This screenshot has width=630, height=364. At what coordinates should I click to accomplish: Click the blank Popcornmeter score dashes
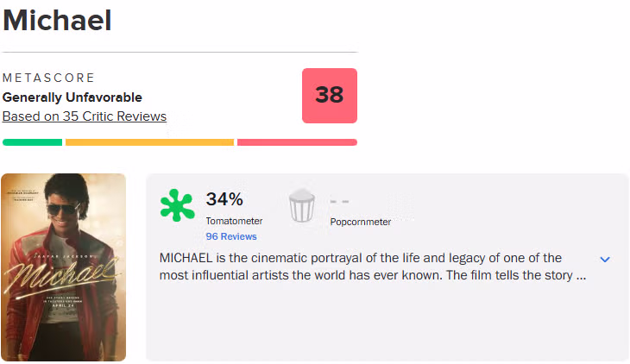tap(339, 201)
